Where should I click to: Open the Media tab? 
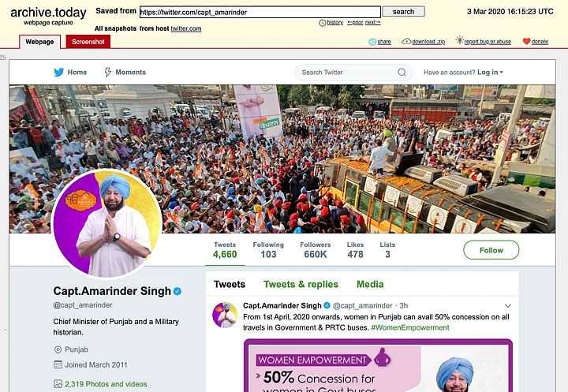click(370, 285)
